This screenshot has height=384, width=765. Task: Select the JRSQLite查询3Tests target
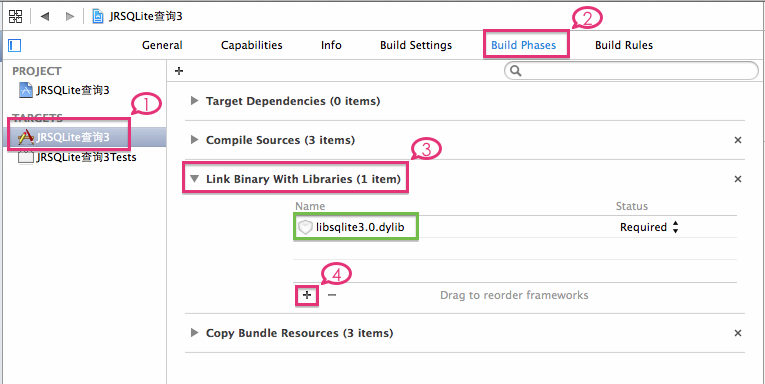(77, 157)
